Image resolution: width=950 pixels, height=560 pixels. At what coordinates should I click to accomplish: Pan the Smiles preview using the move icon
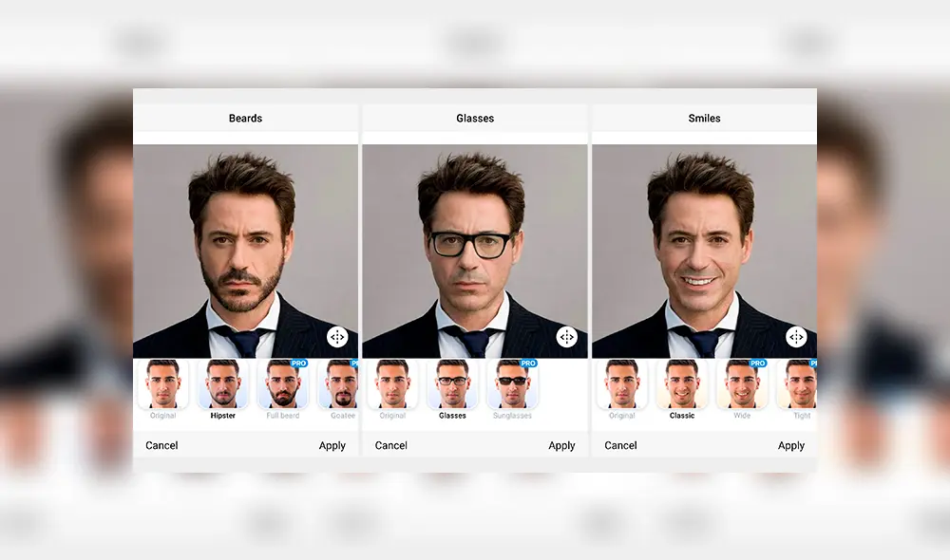tap(796, 337)
